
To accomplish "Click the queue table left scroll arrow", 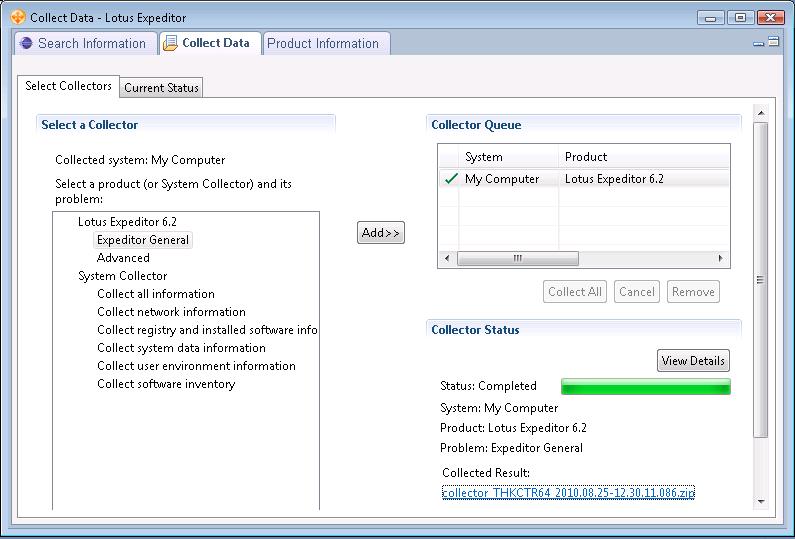I will [447, 258].
